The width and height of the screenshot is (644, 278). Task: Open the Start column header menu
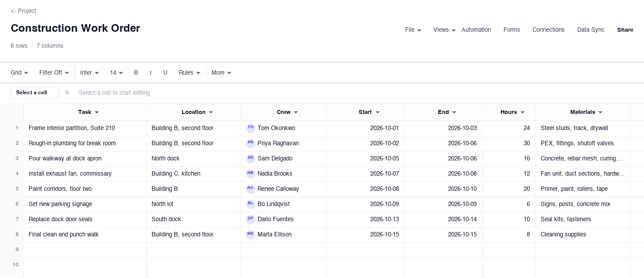point(377,113)
